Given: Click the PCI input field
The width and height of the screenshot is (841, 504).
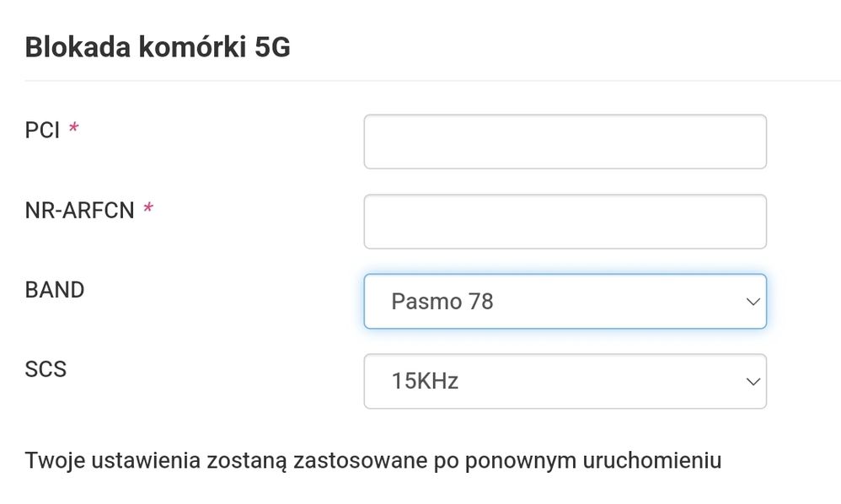Looking at the screenshot, I should [565, 142].
